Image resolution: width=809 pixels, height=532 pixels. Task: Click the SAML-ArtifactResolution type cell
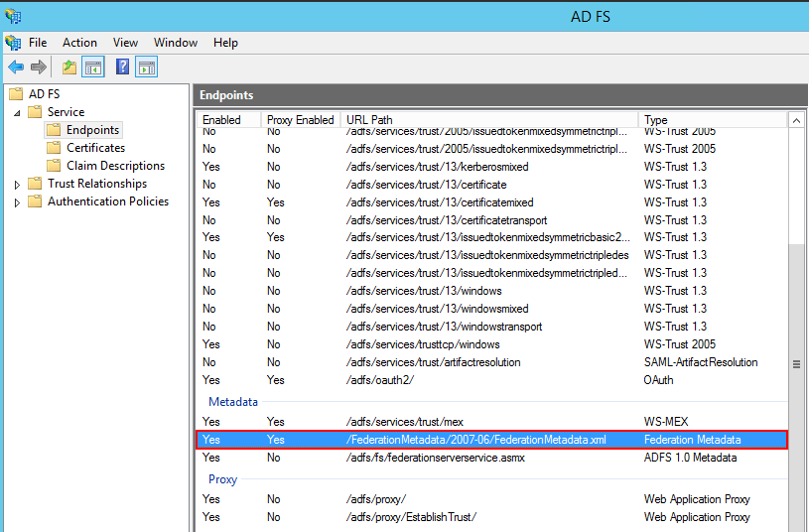coord(701,362)
